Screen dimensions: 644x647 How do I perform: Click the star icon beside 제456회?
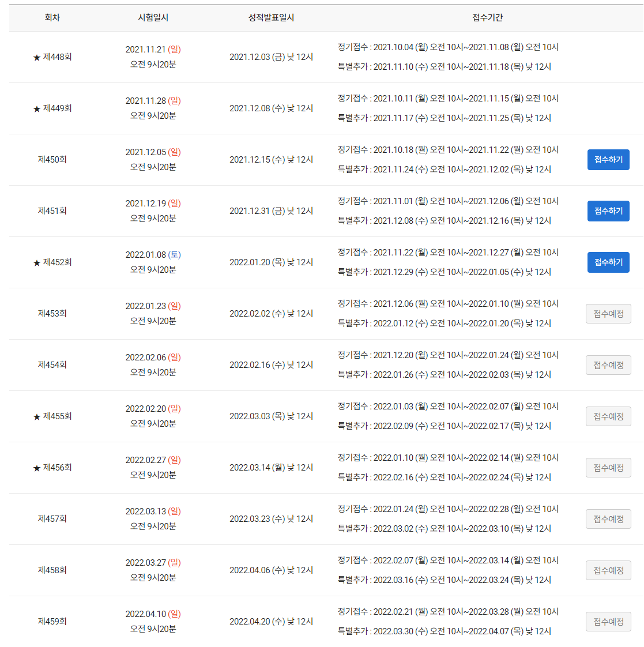coord(37,468)
